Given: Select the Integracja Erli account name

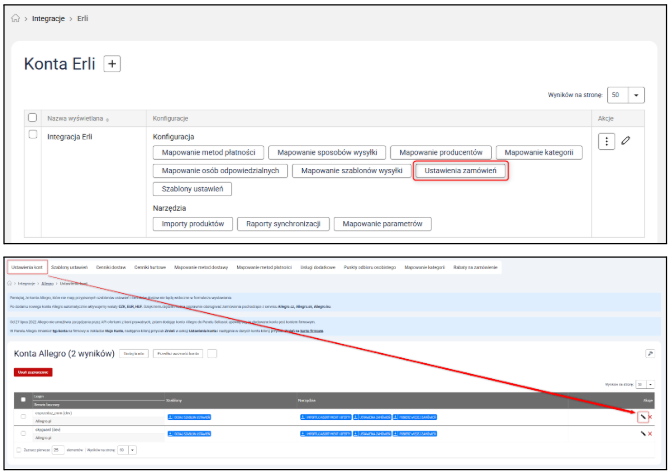Looking at the screenshot, I should 70,137.
